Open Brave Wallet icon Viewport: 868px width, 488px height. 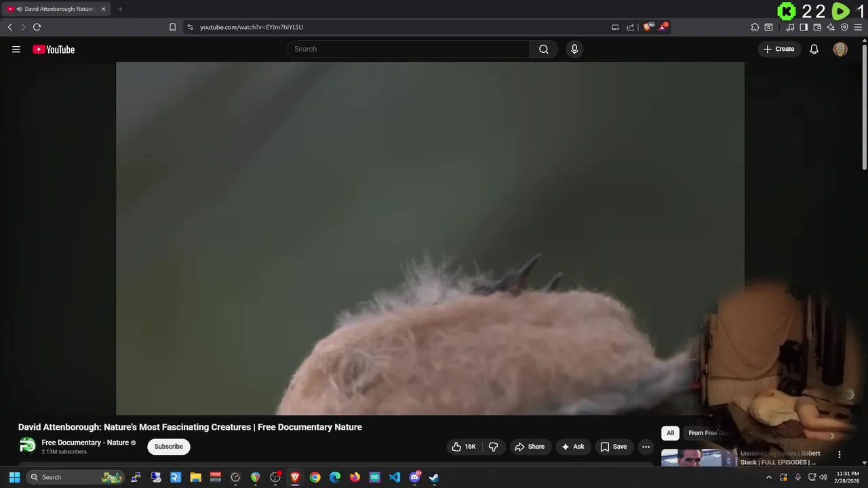[x=817, y=27]
